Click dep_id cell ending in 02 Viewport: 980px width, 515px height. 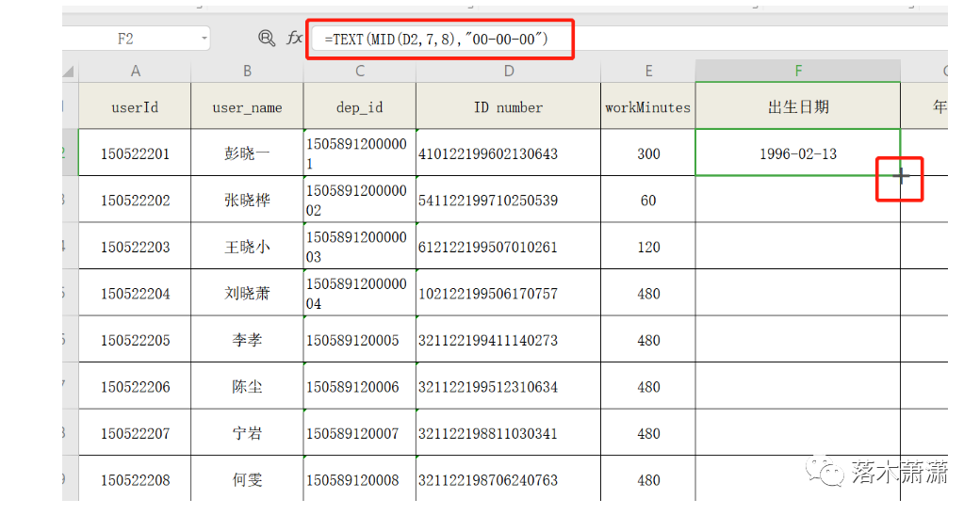(359, 200)
